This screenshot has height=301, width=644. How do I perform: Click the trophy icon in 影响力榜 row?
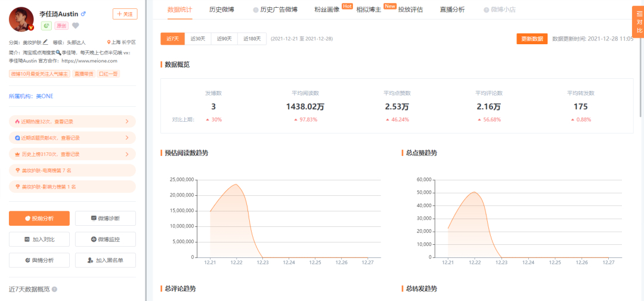17,187
